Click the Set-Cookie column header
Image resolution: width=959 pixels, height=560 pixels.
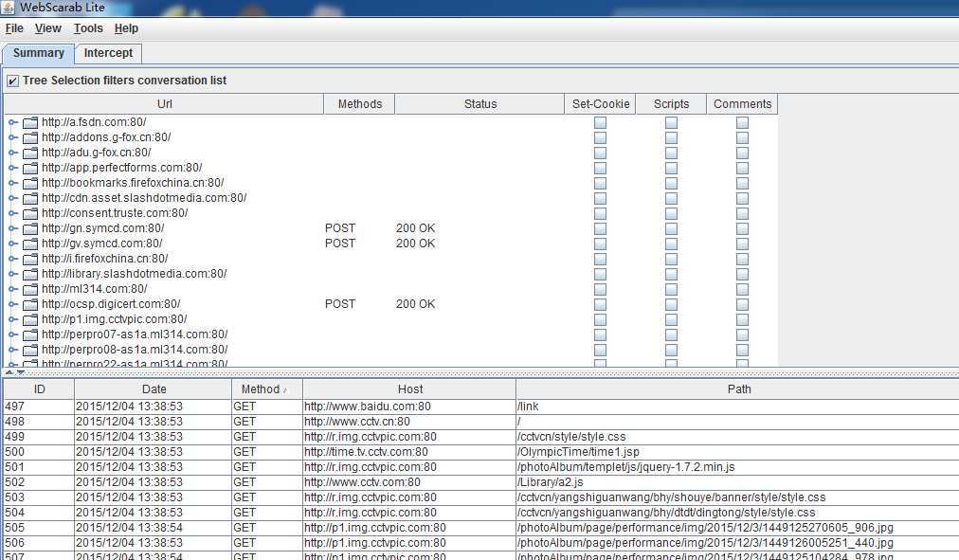click(601, 104)
